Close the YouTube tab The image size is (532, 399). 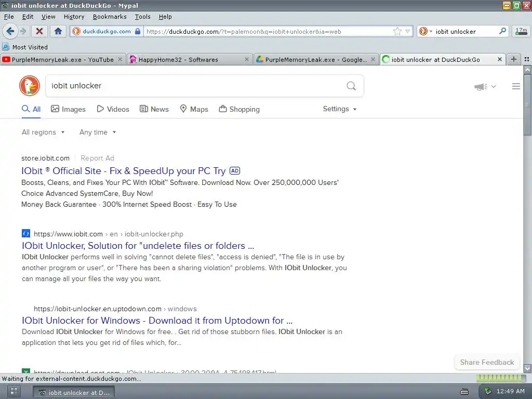pyautogui.click(x=120, y=59)
